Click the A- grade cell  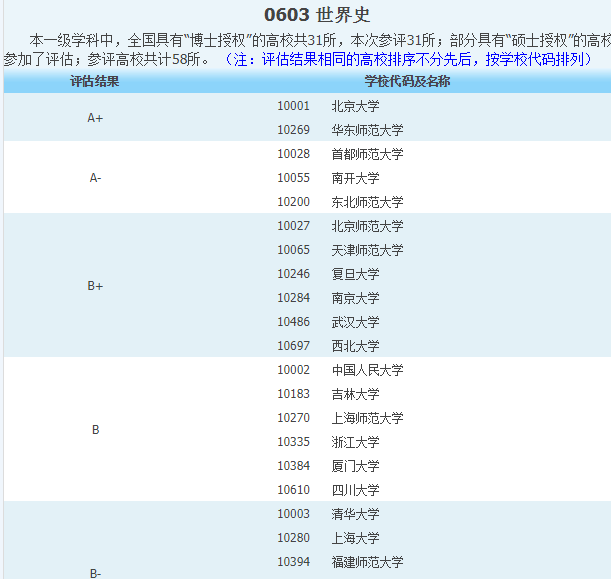point(95,178)
